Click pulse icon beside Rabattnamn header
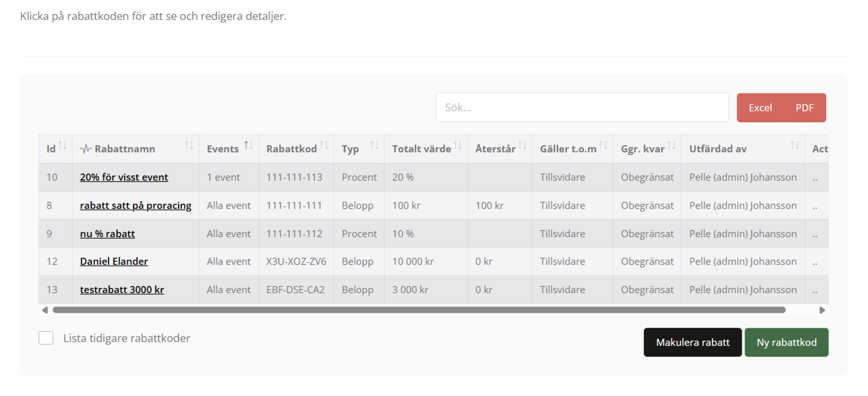 coord(85,148)
